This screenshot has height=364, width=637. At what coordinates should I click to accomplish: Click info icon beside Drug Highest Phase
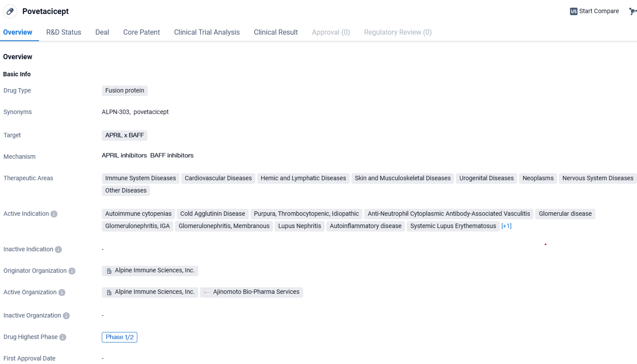63,337
